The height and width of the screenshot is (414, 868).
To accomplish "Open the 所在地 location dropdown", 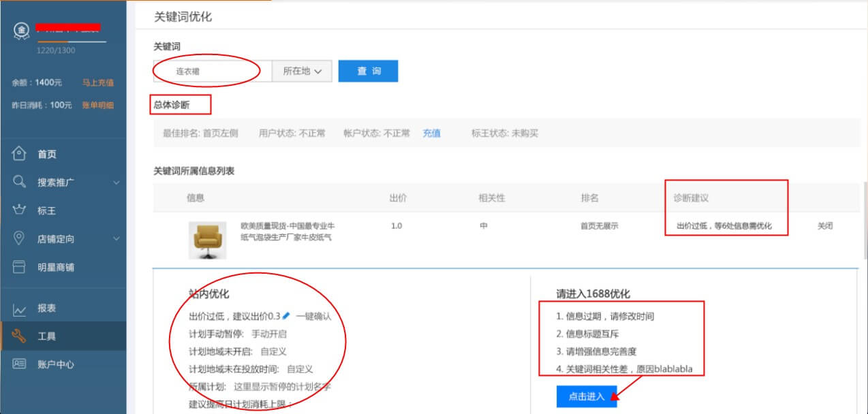I will (x=302, y=71).
